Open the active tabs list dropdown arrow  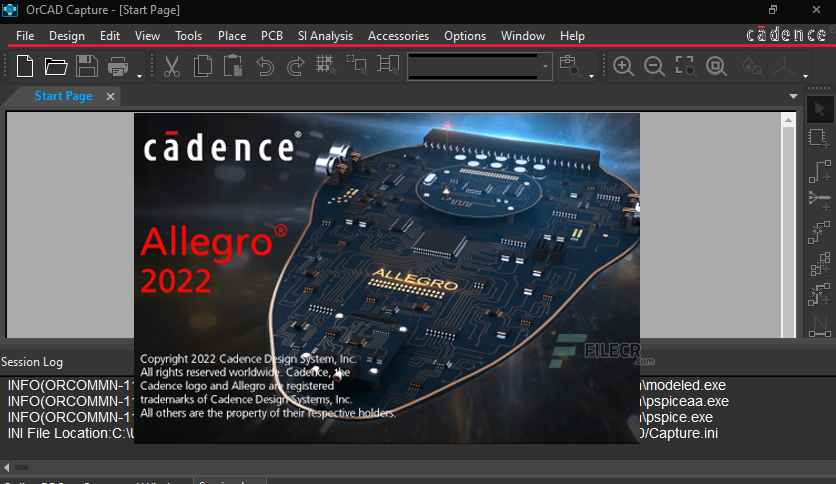click(x=793, y=96)
